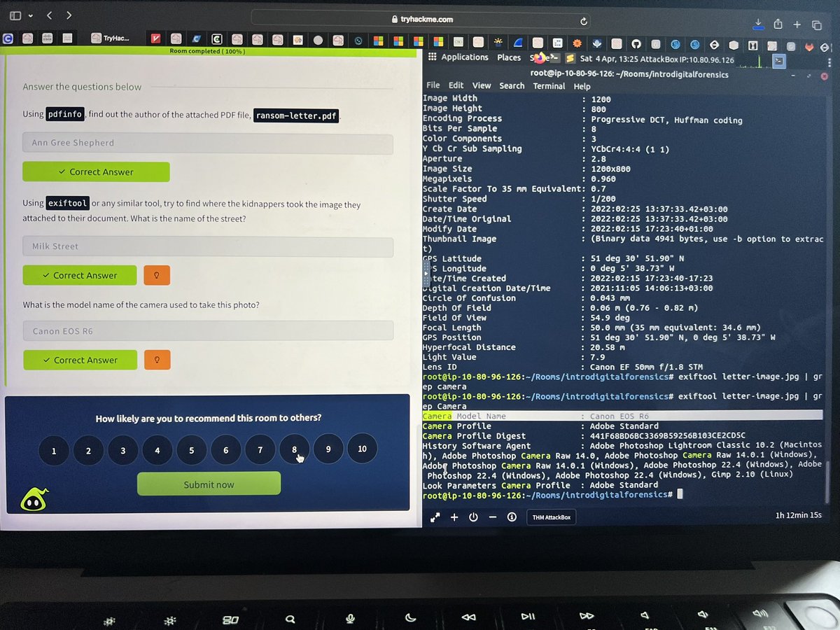Open the Search menu in the terminal window
The height and width of the screenshot is (630, 840).
coord(512,85)
